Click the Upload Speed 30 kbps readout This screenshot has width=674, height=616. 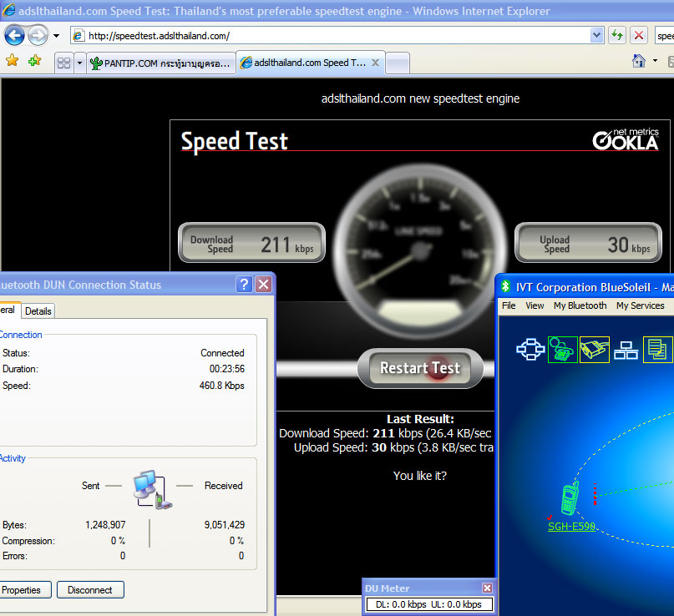[x=588, y=243]
